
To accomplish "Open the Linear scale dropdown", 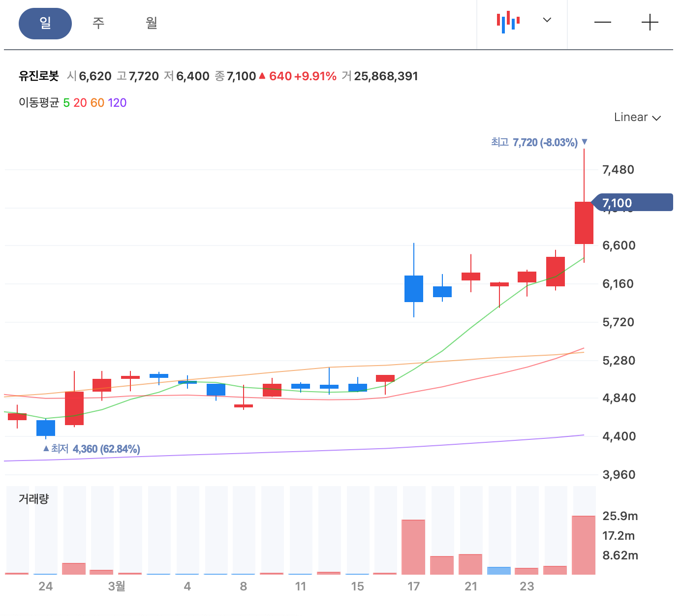I will 637,117.
